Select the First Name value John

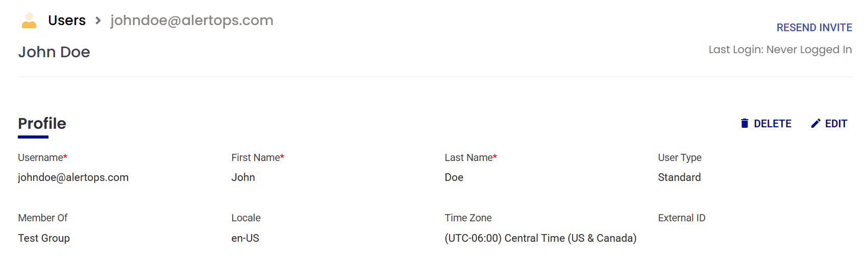tap(243, 177)
